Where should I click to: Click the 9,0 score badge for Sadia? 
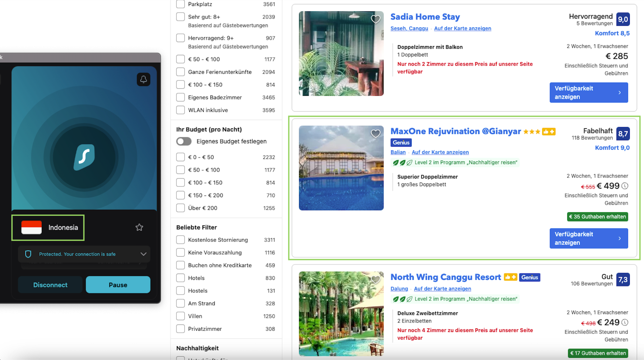point(623,19)
